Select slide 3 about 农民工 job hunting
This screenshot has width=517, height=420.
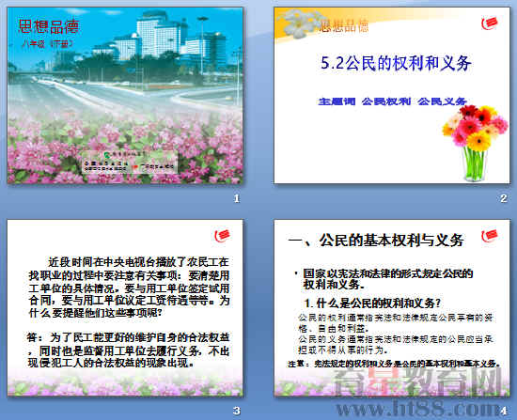click(x=125, y=308)
